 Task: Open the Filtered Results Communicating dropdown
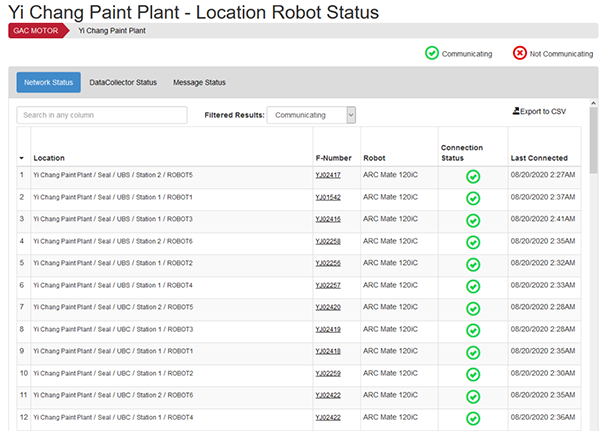(311, 115)
